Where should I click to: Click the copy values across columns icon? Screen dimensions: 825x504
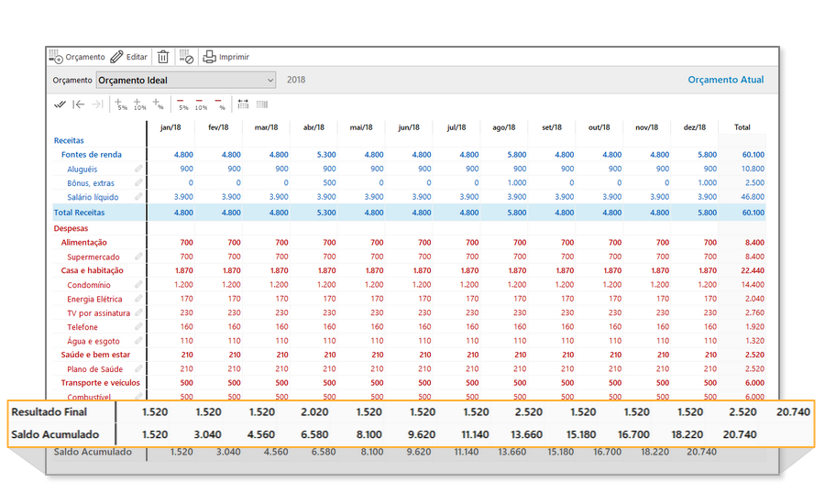(243, 104)
